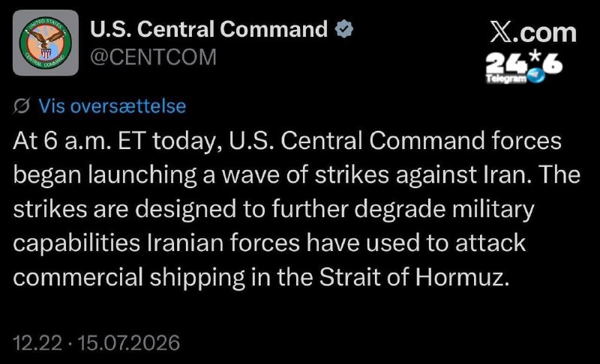Click the digit 6 of the watermark
This screenshot has width=600, height=364.
pos(552,64)
